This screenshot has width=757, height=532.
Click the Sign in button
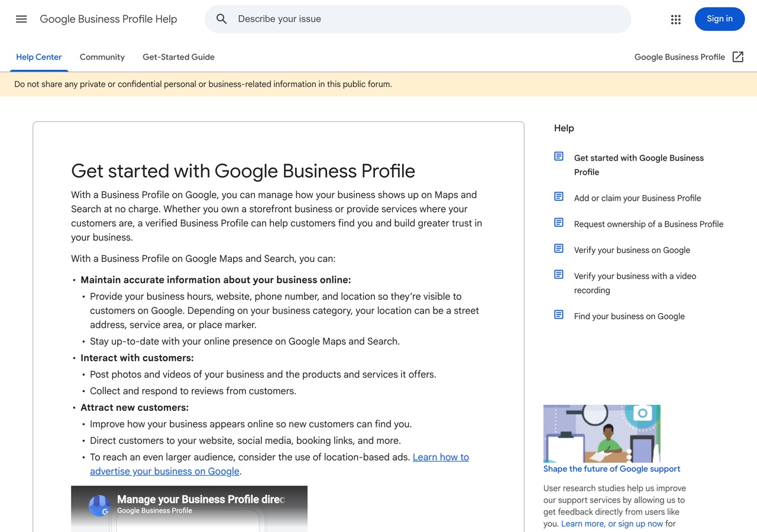click(x=720, y=19)
